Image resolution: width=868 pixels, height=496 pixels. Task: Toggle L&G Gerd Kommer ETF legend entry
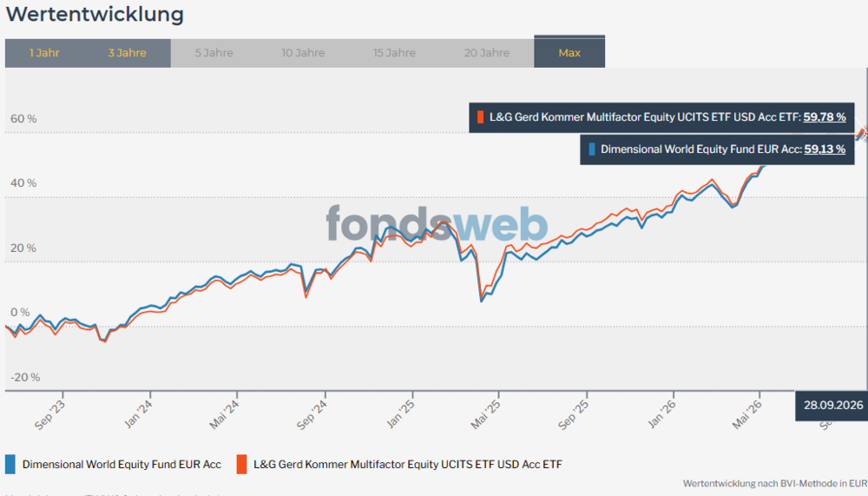(x=407, y=465)
